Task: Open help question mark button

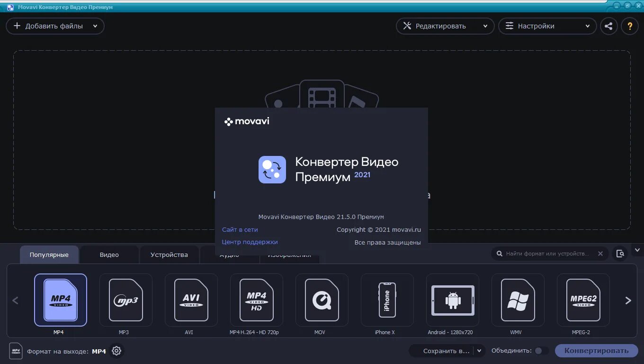Action: coord(630,26)
